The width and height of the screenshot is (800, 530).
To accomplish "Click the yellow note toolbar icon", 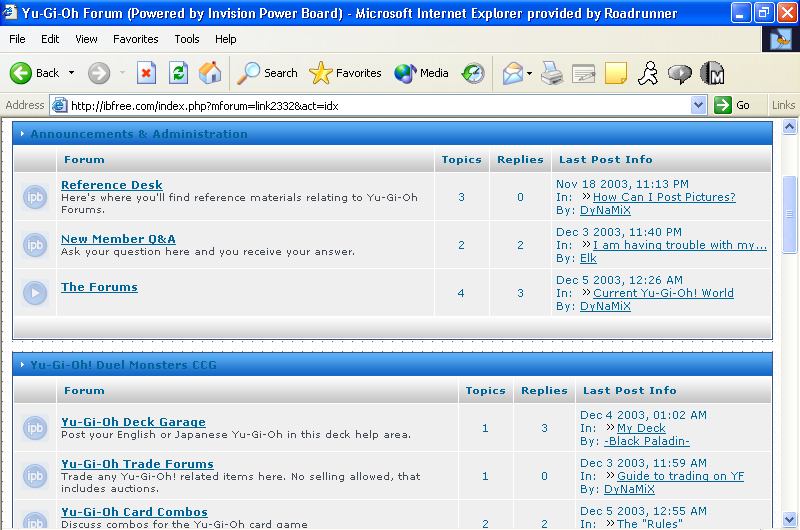I will tap(616, 73).
